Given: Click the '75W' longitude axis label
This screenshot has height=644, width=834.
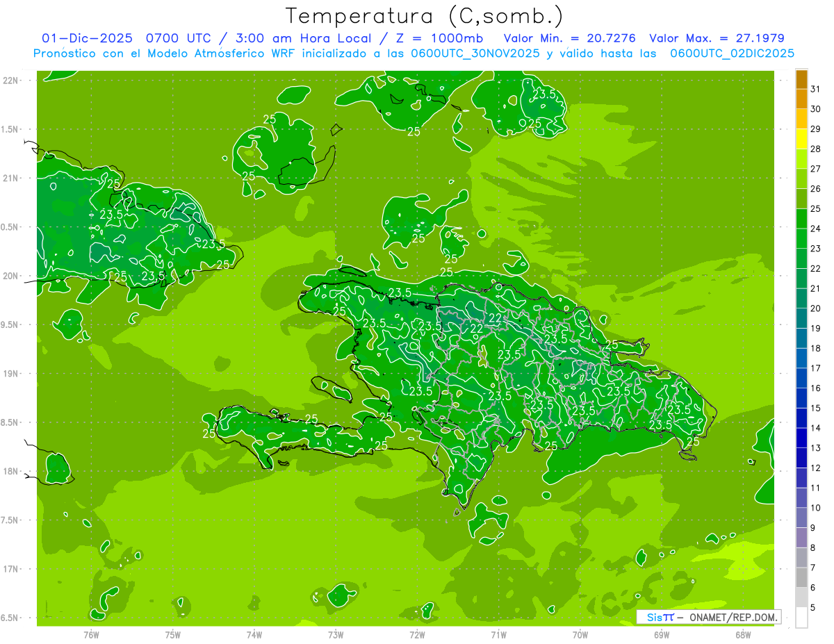Looking at the screenshot, I should click(x=172, y=635).
